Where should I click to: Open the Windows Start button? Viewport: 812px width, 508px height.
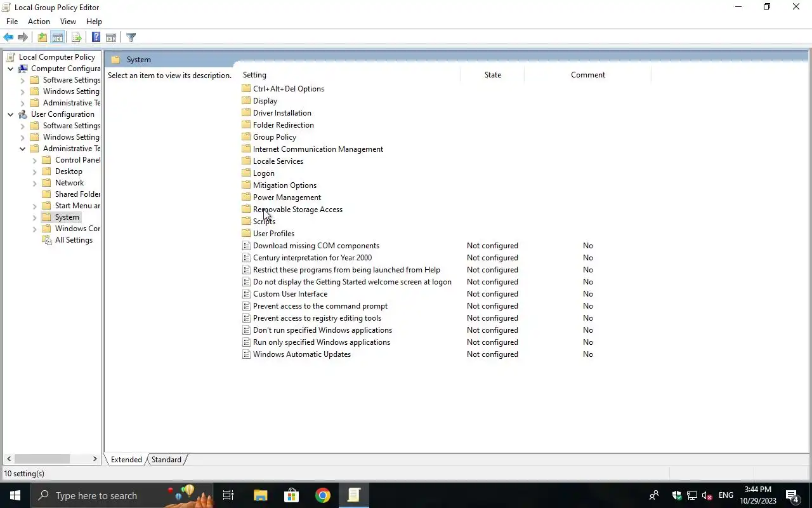point(15,495)
